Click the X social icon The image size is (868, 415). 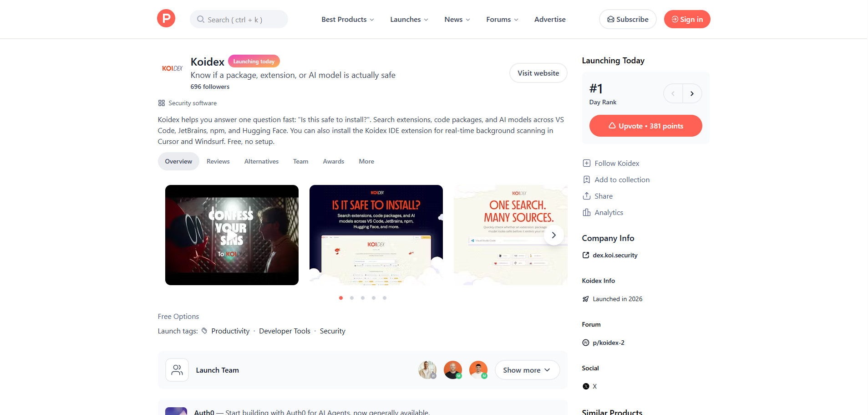[x=586, y=386]
